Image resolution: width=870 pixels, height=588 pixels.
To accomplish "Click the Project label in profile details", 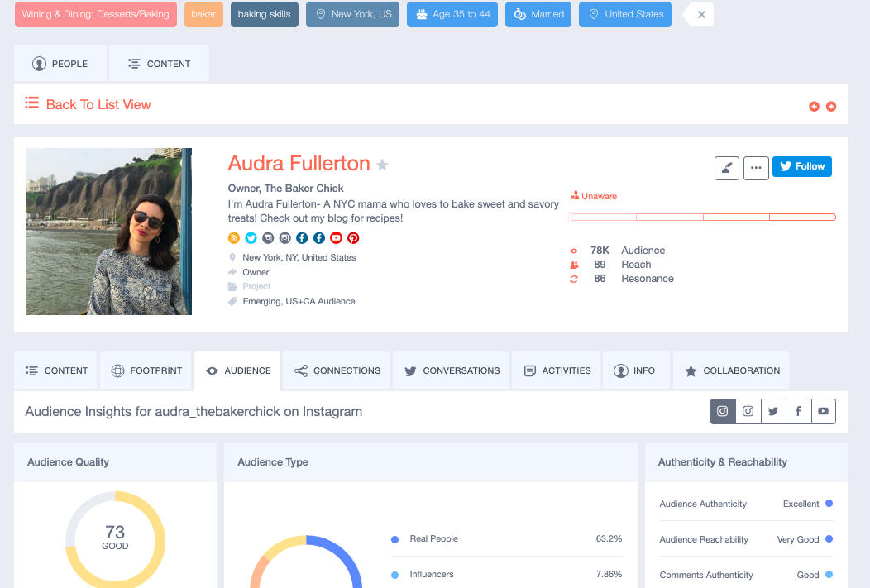I will click(256, 286).
